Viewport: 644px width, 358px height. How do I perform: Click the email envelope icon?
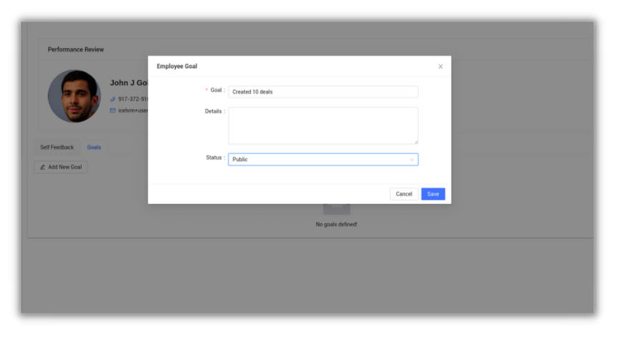112,110
